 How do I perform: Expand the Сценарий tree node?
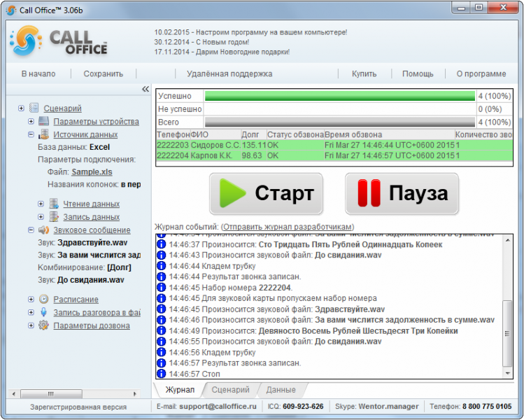(x=21, y=108)
